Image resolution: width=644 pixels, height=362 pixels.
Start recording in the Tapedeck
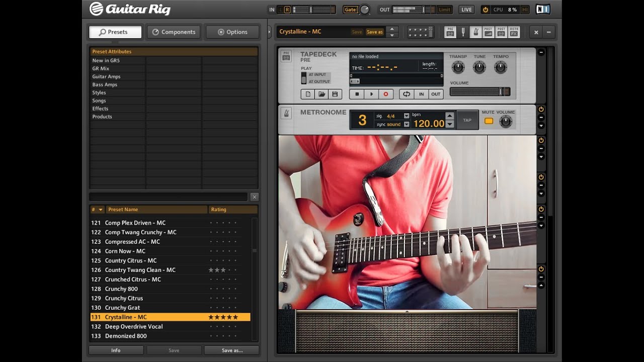386,94
